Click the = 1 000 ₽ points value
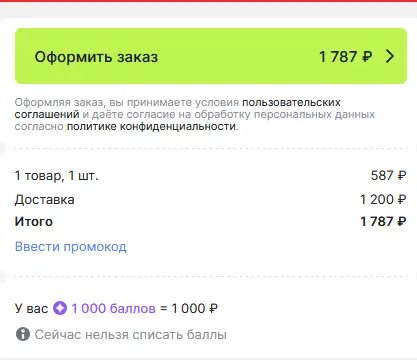Viewport: 417px width, 360px height. 189,308
